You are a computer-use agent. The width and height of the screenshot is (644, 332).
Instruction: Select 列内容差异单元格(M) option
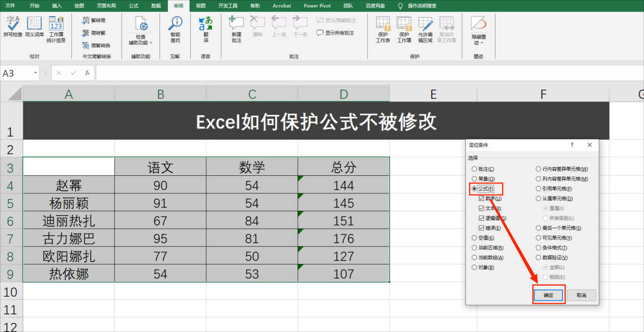(562, 179)
